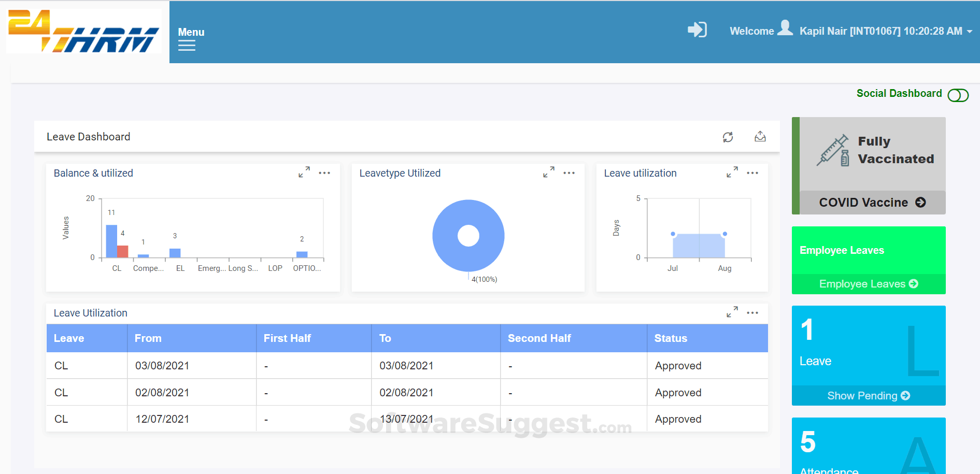Click the 24/7 HRM logo

84,31
